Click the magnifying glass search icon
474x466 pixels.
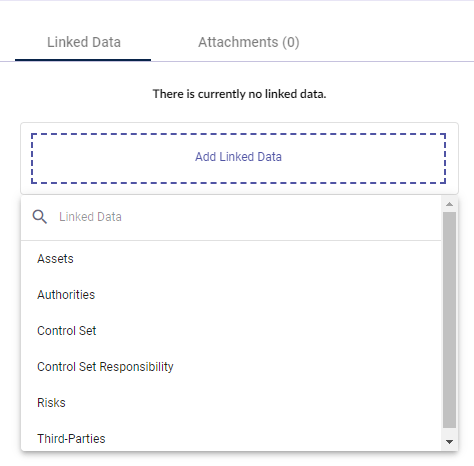(x=40, y=217)
